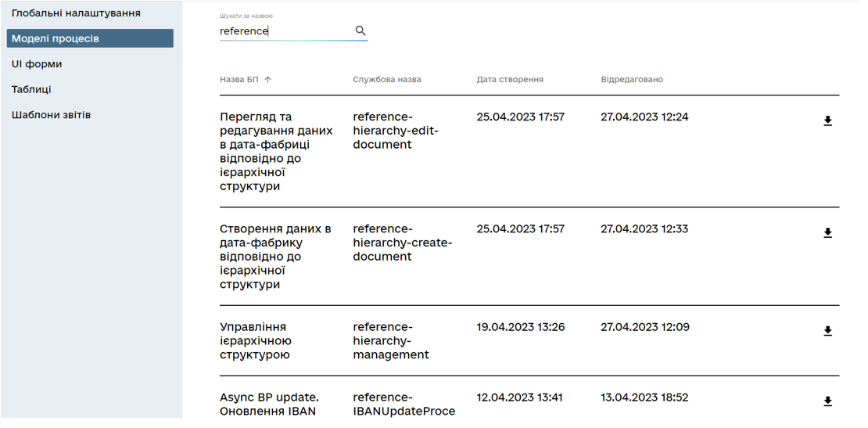Screen dimensions: 868x428
Task: Open process Перегляд та редагування даних
Action: pos(276,152)
